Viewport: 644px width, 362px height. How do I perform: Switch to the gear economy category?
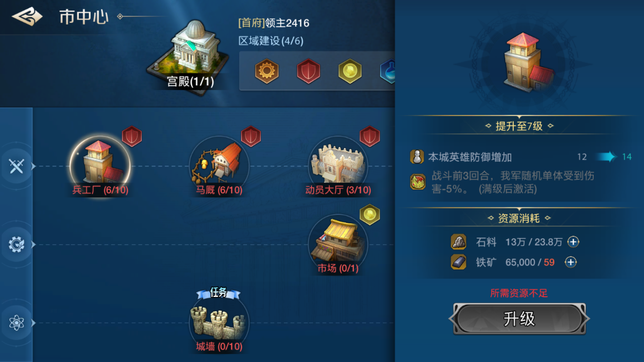tap(16, 245)
